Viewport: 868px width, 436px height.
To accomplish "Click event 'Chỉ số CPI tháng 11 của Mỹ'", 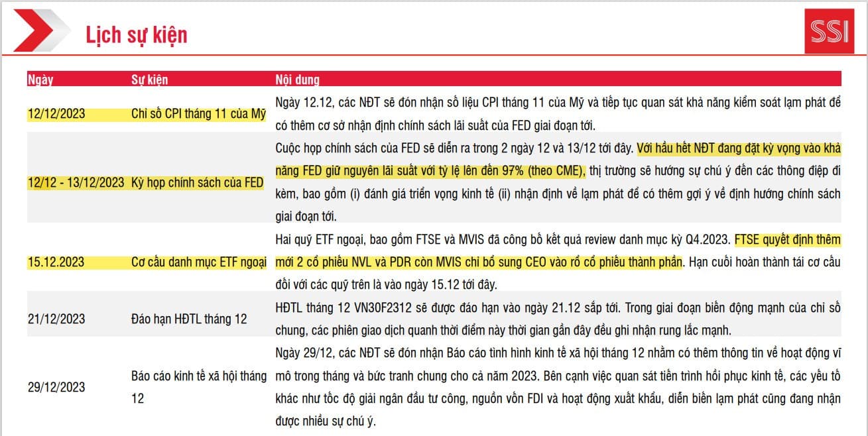I will tap(198, 114).
